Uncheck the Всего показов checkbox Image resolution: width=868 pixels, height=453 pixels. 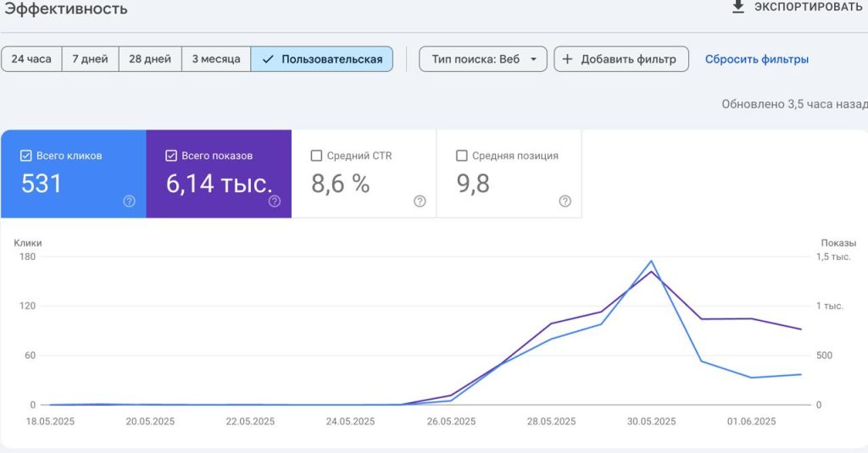(171, 156)
